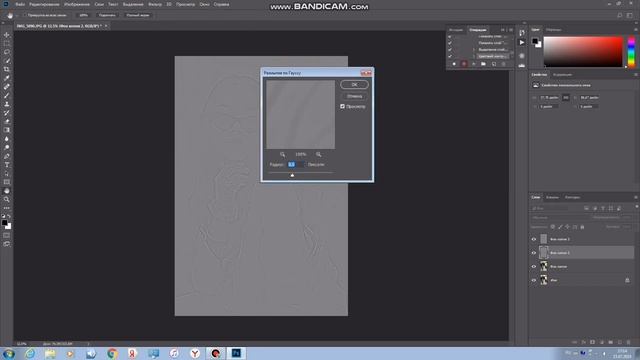The height and width of the screenshot is (360, 640).
Task: Select the Hand tool in toolbox
Action: click(x=7, y=191)
